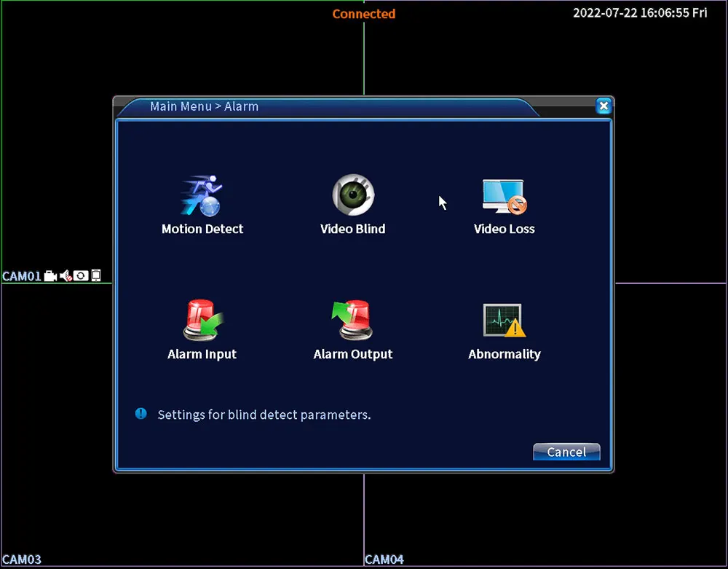
Task: Select the CAM01 channel label
Action: tap(22, 276)
